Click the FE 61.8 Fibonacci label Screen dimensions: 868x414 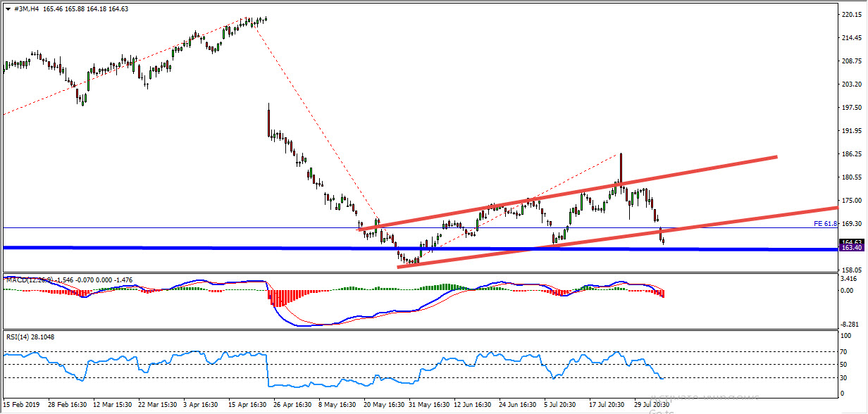point(824,224)
